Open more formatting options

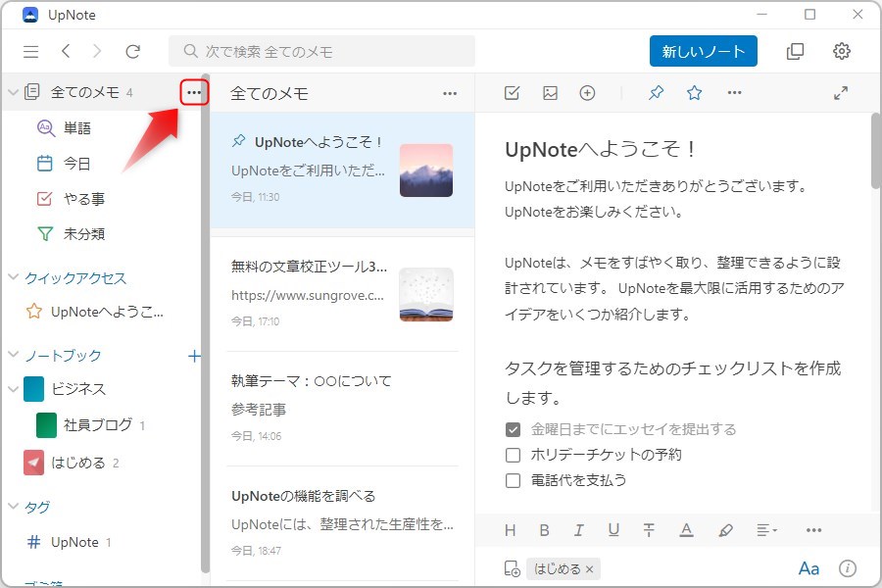tap(814, 530)
